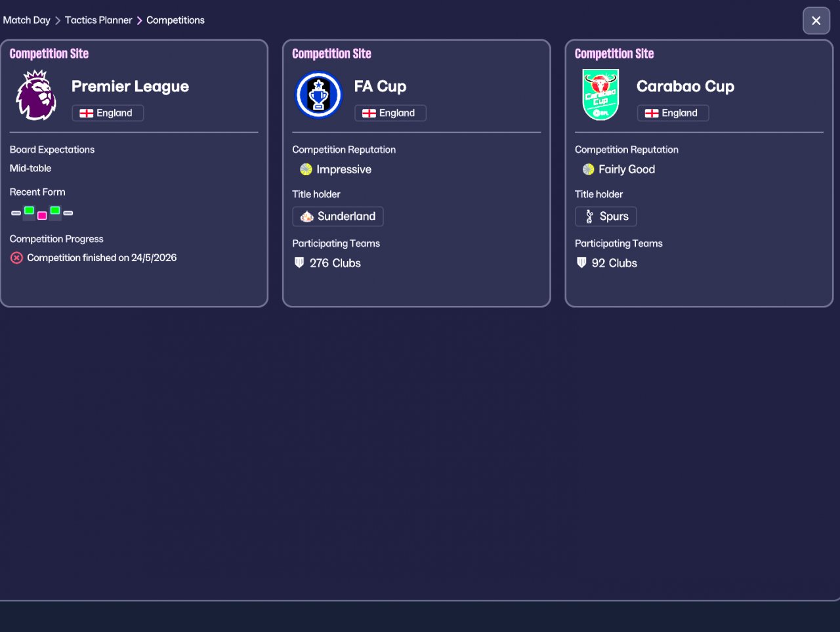Go back to Match Day breadcrumb

[x=26, y=20]
